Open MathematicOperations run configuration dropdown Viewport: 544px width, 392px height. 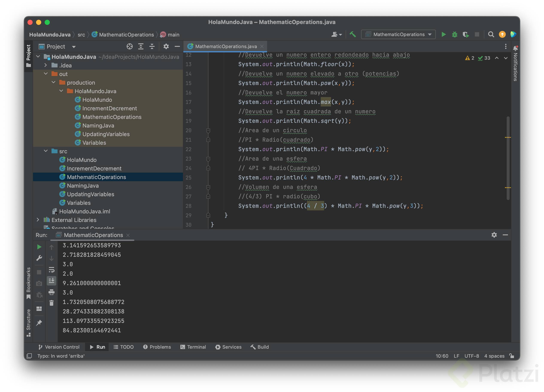point(398,35)
